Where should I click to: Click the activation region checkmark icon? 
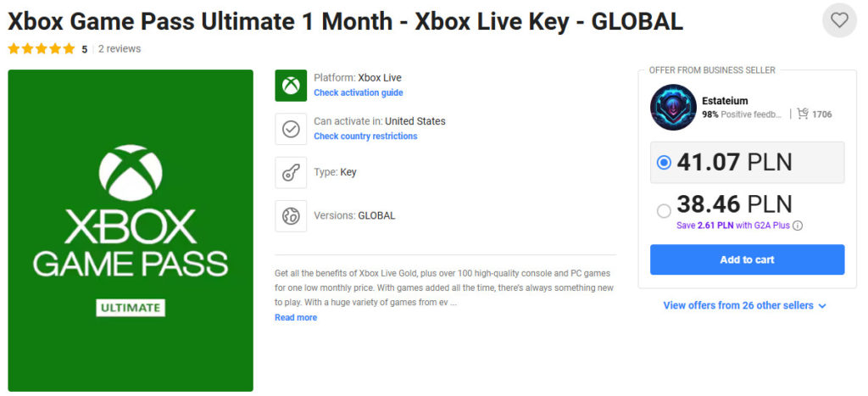click(291, 129)
